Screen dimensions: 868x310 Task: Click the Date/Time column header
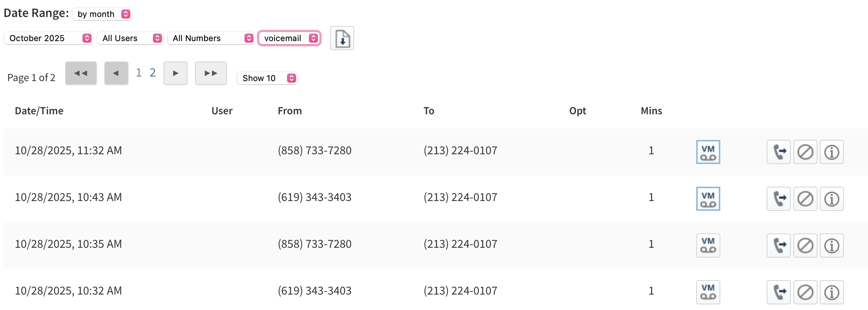39,111
